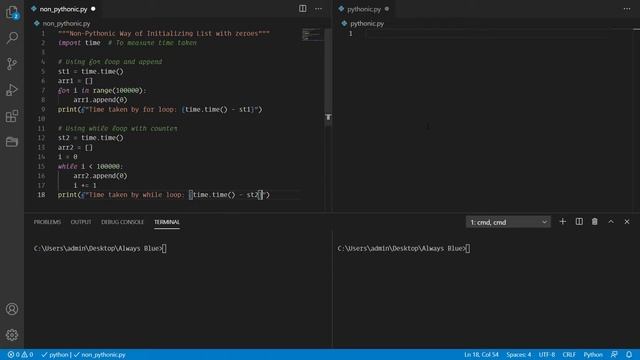This screenshot has height=360, width=640.
Task: Click 'while i < 100000:' on line 15
Action: [90, 167]
